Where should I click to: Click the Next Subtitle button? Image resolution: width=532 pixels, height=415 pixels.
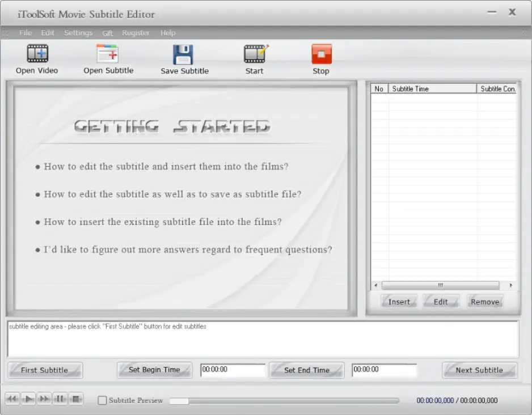point(479,370)
